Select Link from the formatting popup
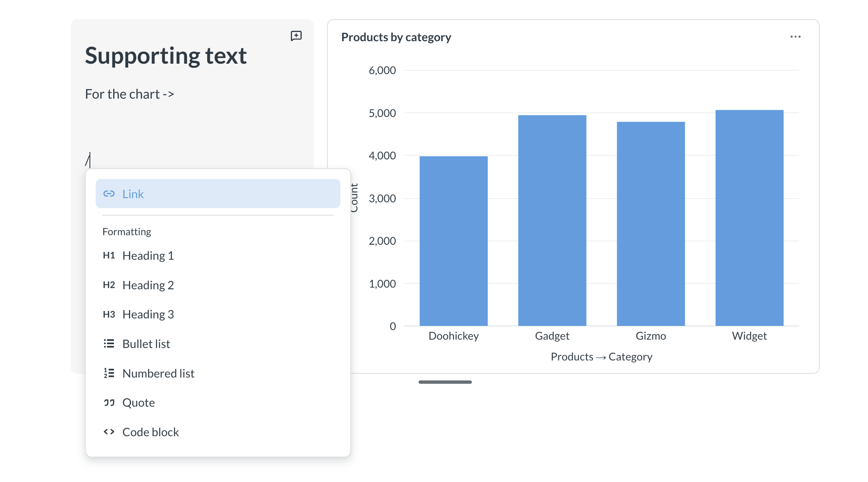Screen dimensions: 868x482 [133, 193]
